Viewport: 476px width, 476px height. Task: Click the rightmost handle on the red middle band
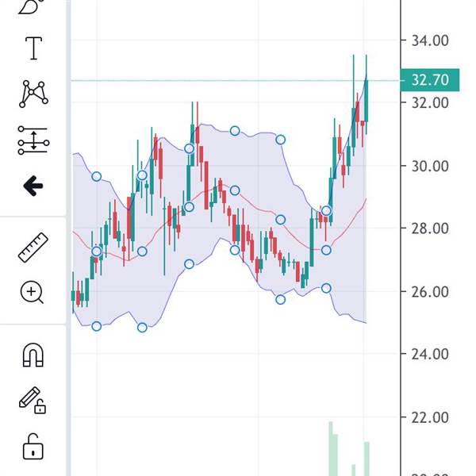326,250
